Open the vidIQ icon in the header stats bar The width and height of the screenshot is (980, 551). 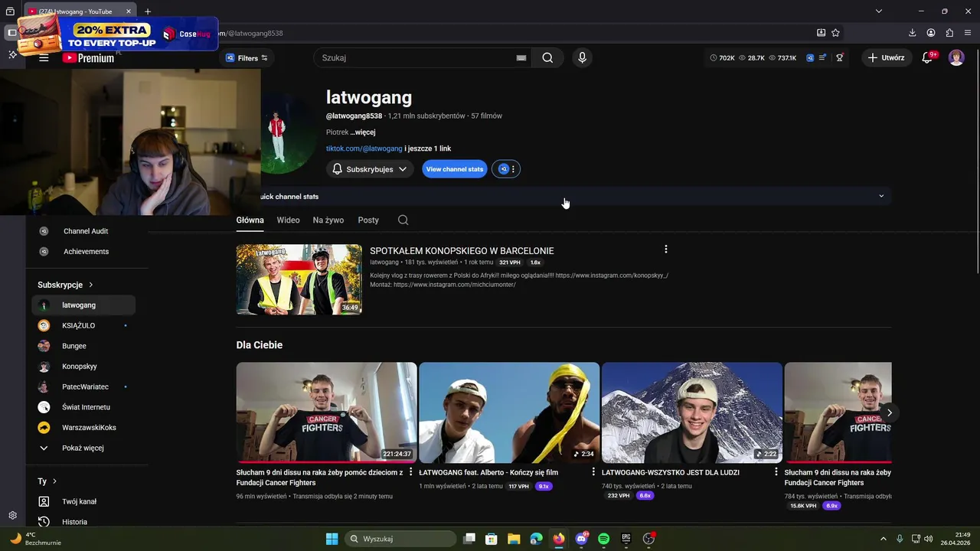point(810,57)
